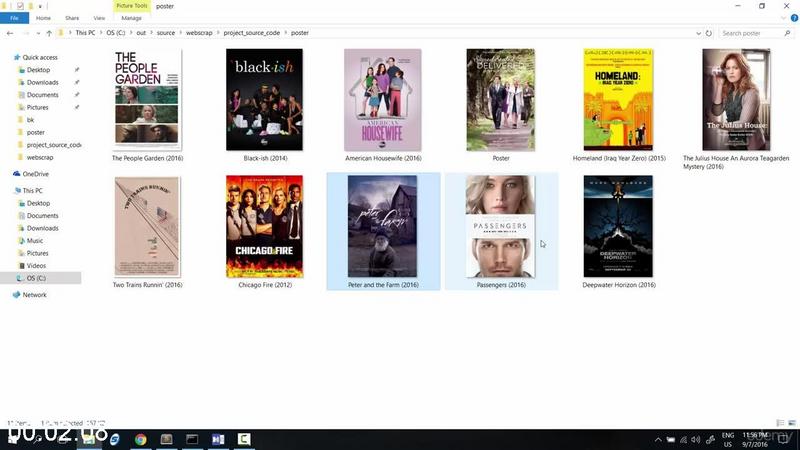Viewport: 800px width, 450px height.
Task: Toggle the quick access toolbar checkmark icon
Action: click(20, 6)
